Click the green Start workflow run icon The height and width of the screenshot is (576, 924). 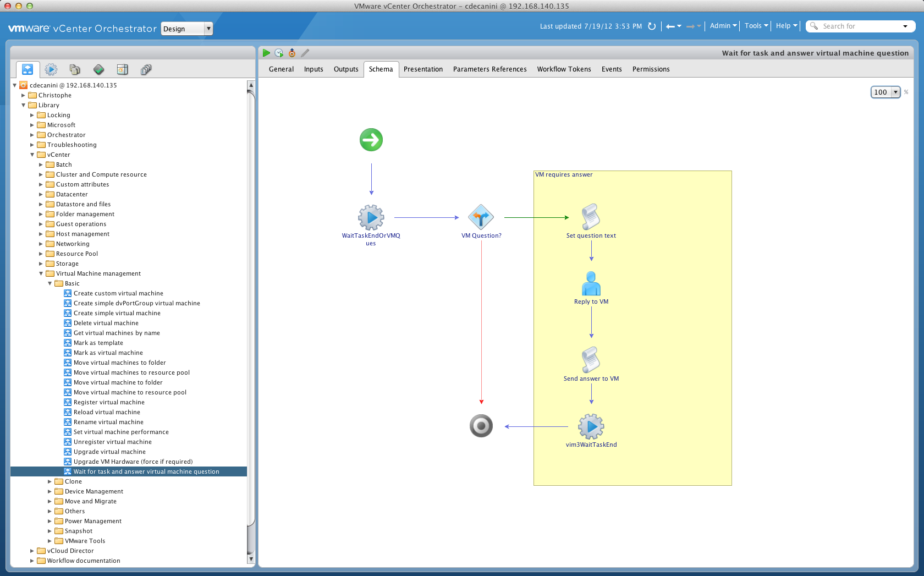pos(266,53)
